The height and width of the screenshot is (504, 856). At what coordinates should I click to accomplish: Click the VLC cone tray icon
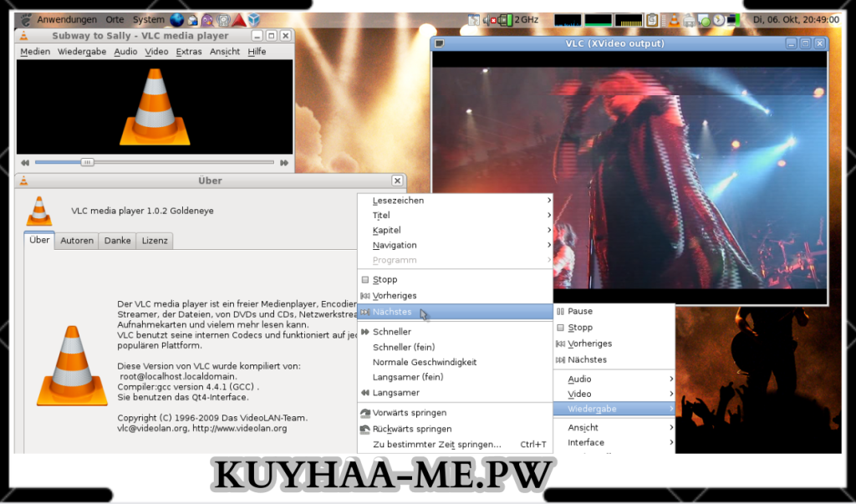[x=675, y=20]
